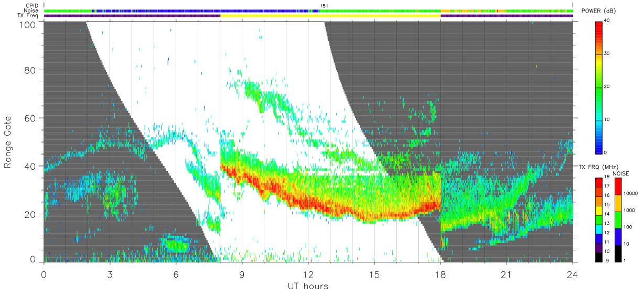Click the Range Gate axis title

tap(8, 142)
